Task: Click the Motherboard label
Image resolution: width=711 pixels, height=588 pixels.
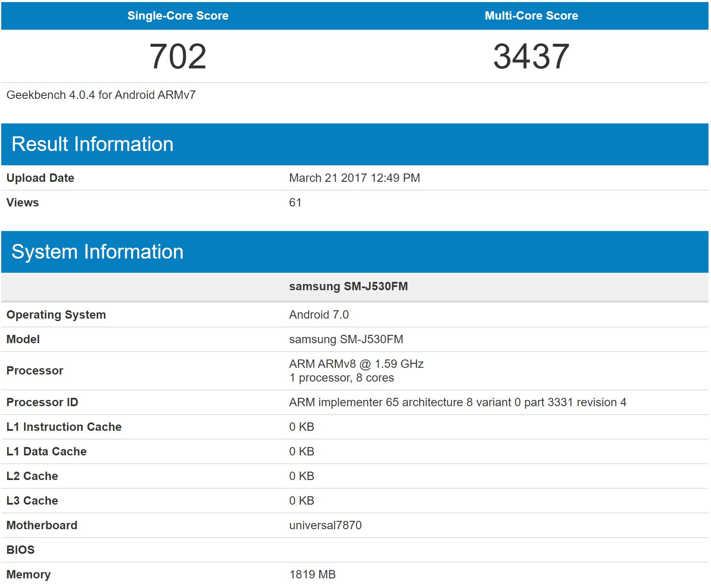Action: click(x=42, y=525)
